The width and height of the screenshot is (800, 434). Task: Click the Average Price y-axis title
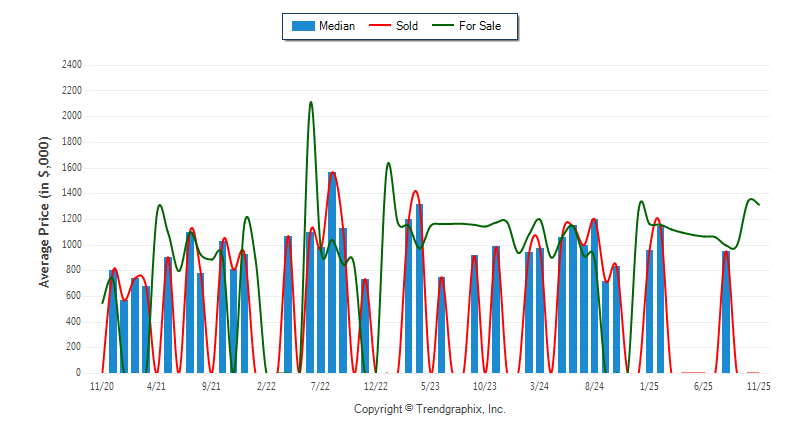point(45,222)
